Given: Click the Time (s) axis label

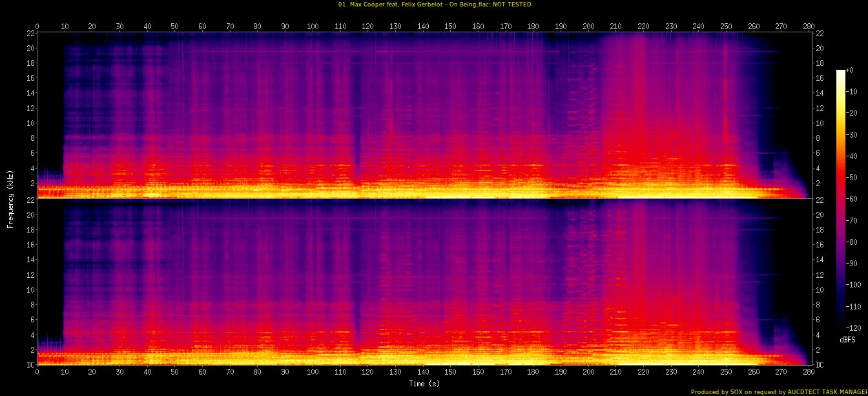Looking at the screenshot, I should tap(424, 384).
